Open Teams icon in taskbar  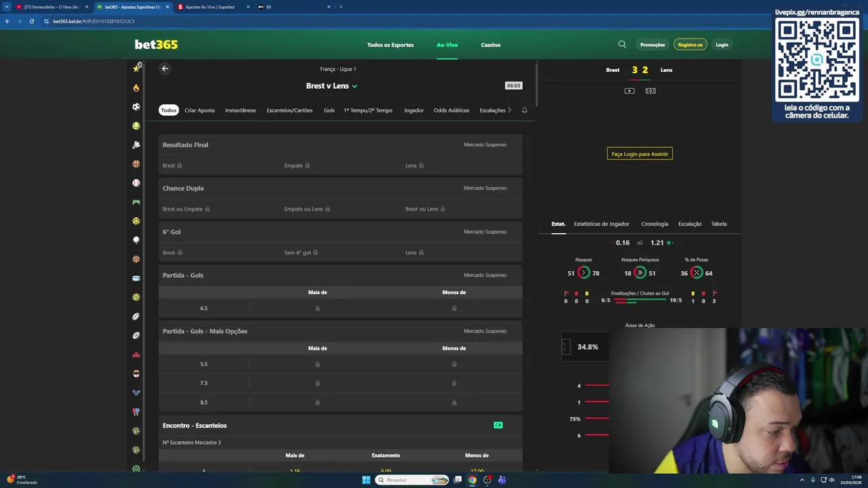point(502,480)
